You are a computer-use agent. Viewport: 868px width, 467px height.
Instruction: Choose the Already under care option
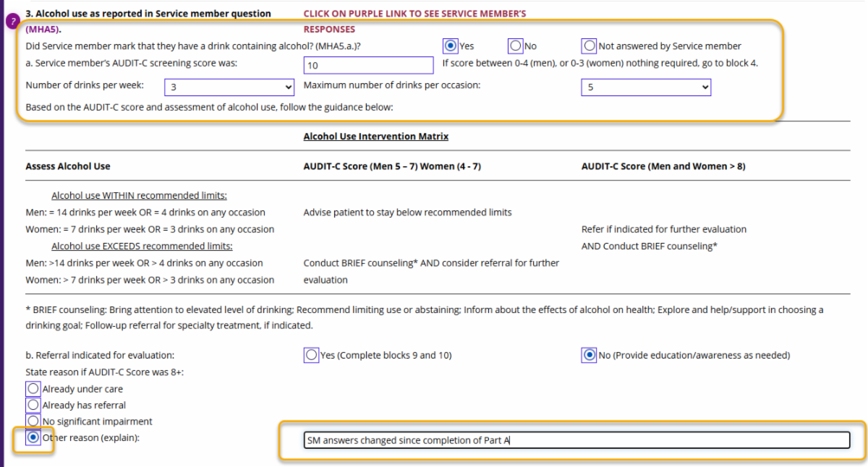(33, 388)
